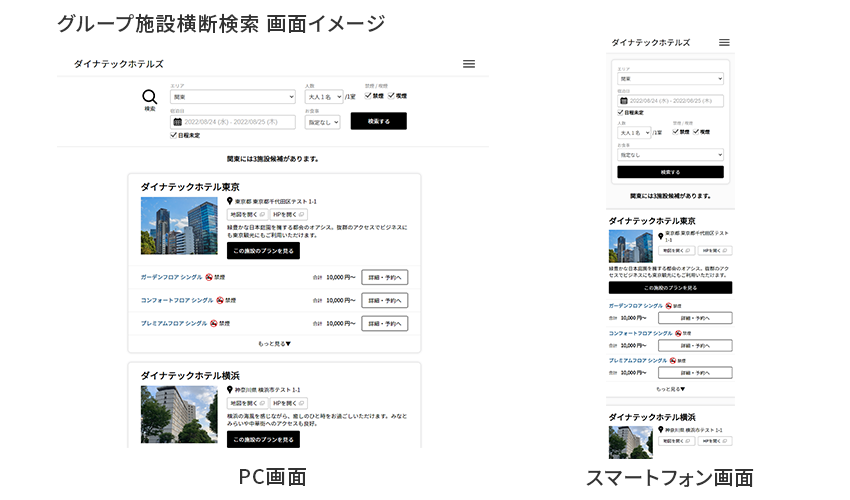Click 詳細・予約へ under smartphone ガーデンフロア シングル
The image size is (850, 500).
point(695,318)
